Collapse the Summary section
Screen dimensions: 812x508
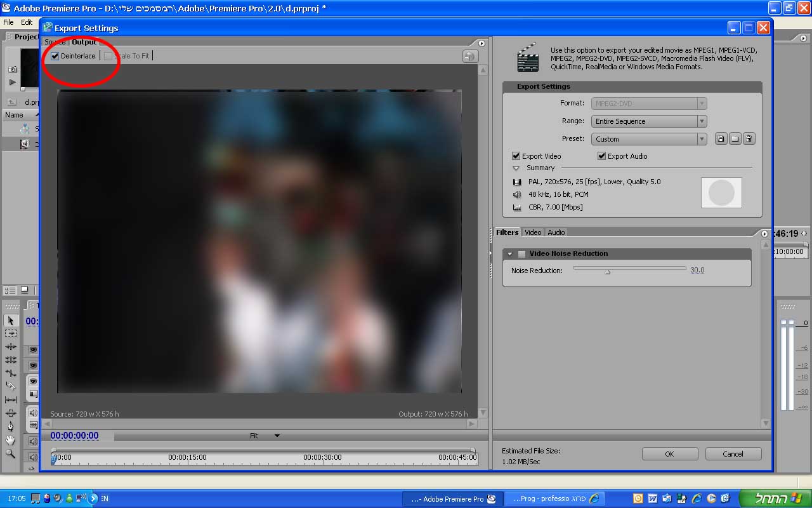[516, 168]
